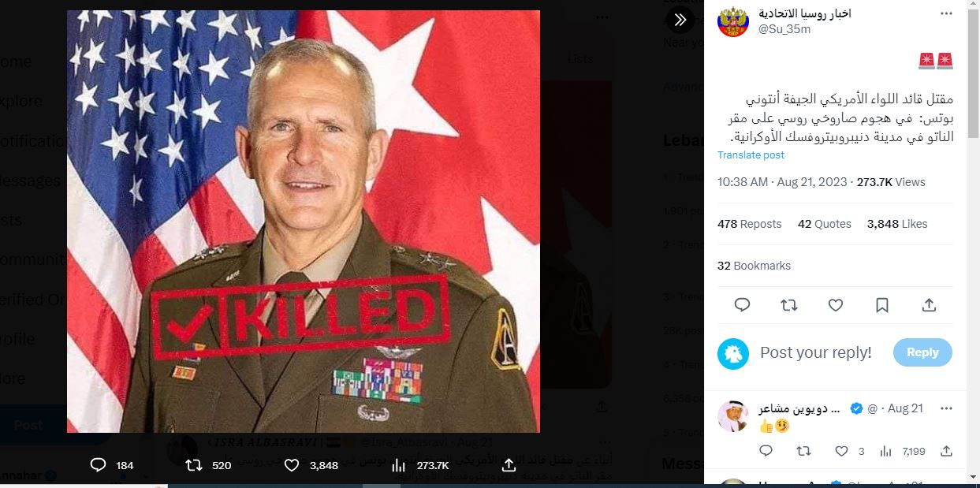Share the post via the side panel share icon
The image size is (980, 488).
pos(929,305)
